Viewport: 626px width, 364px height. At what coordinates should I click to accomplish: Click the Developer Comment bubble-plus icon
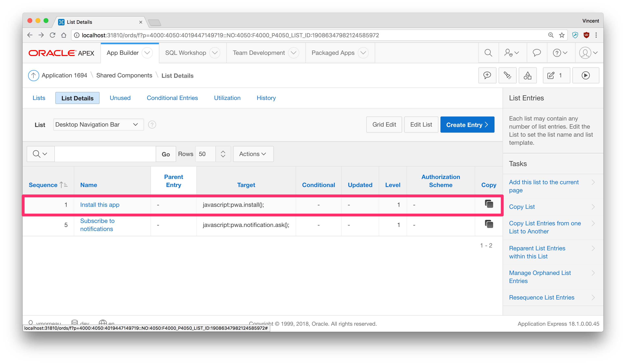pos(487,76)
